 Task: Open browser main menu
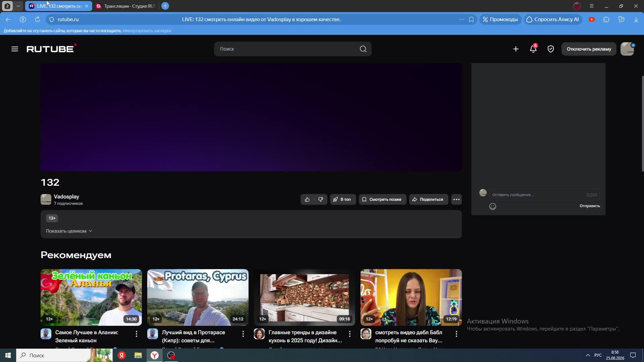tap(592, 6)
